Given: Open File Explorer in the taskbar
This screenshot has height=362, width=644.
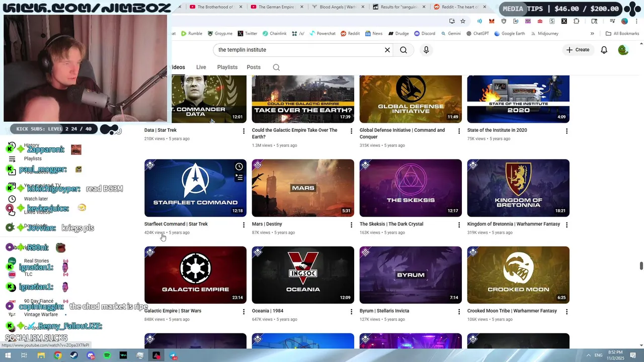Looking at the screenshot, I should click(41, 355).
